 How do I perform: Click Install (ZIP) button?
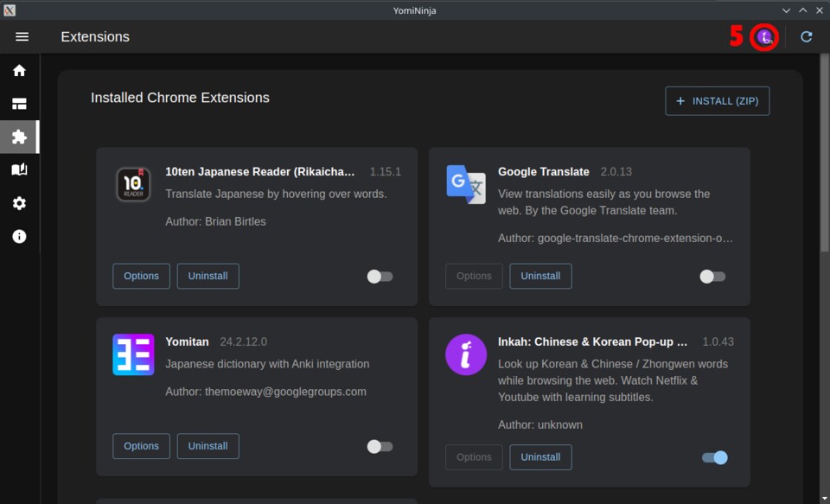click(717, 101)
